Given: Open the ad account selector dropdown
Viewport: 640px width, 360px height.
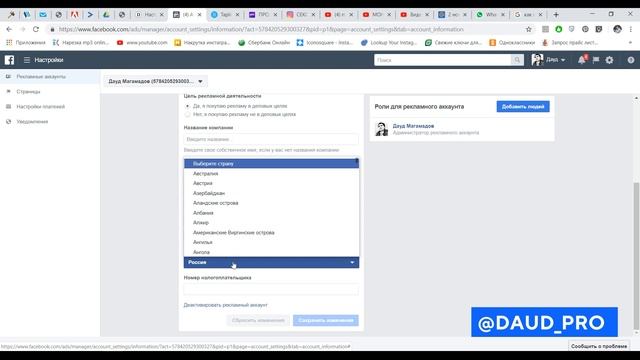Looking at the screenshot, I should pos(155,81).
